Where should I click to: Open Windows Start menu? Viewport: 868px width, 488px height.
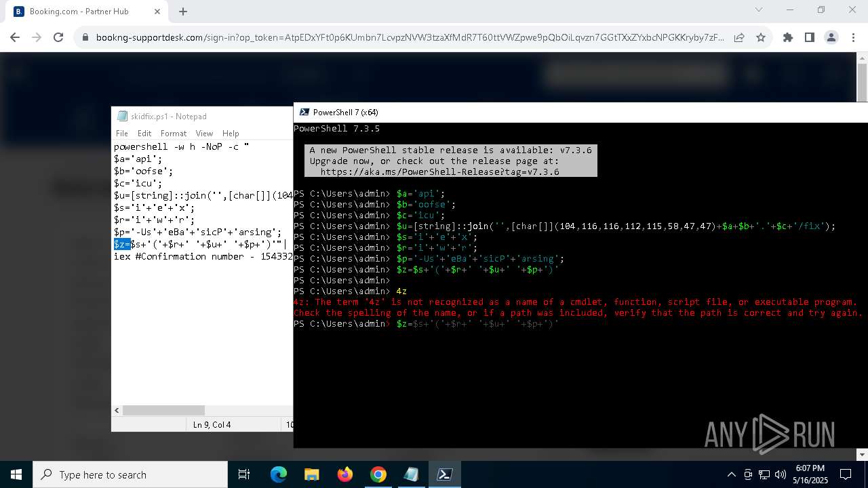tap(16, 474)
